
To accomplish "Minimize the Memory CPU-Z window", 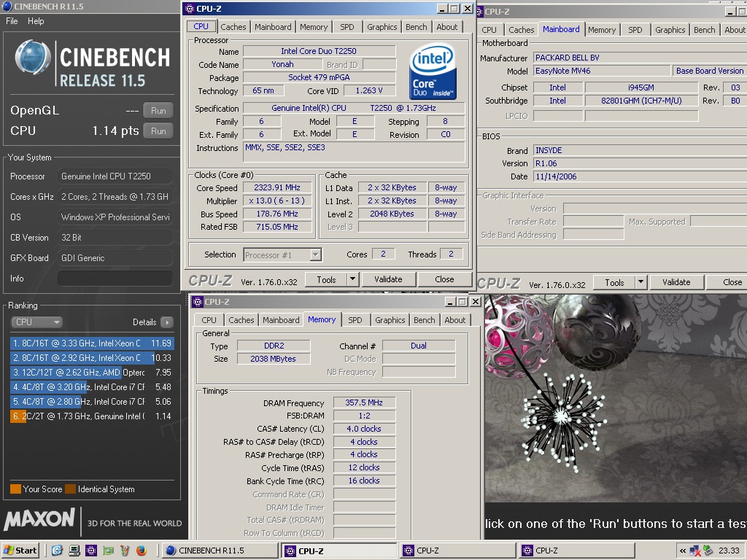I will [x=451, y=302].
